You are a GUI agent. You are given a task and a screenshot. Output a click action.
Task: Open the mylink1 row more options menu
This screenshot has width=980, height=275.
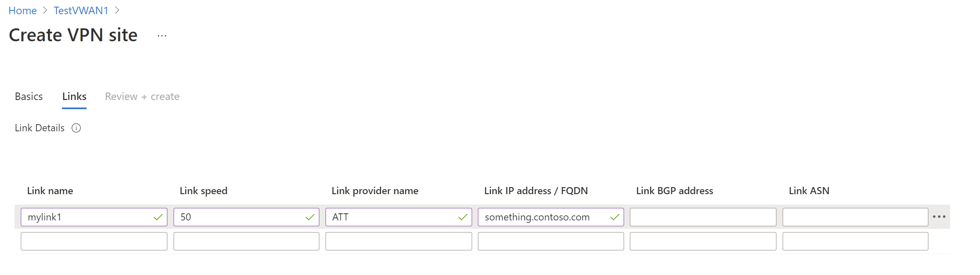939,217
